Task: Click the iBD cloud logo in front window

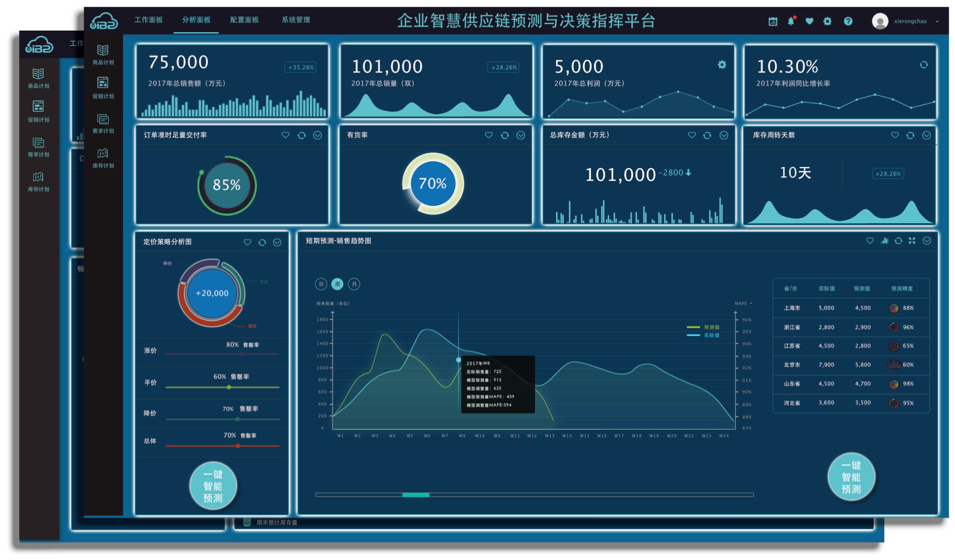Action: (x=104, y=21)
